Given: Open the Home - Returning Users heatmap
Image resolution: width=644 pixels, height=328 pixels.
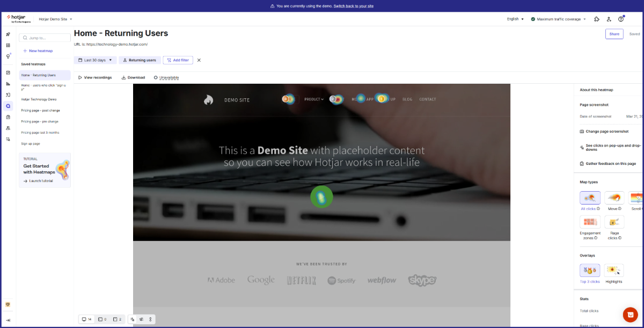Looking at the screenshot, I should click(x=45, y=75).
